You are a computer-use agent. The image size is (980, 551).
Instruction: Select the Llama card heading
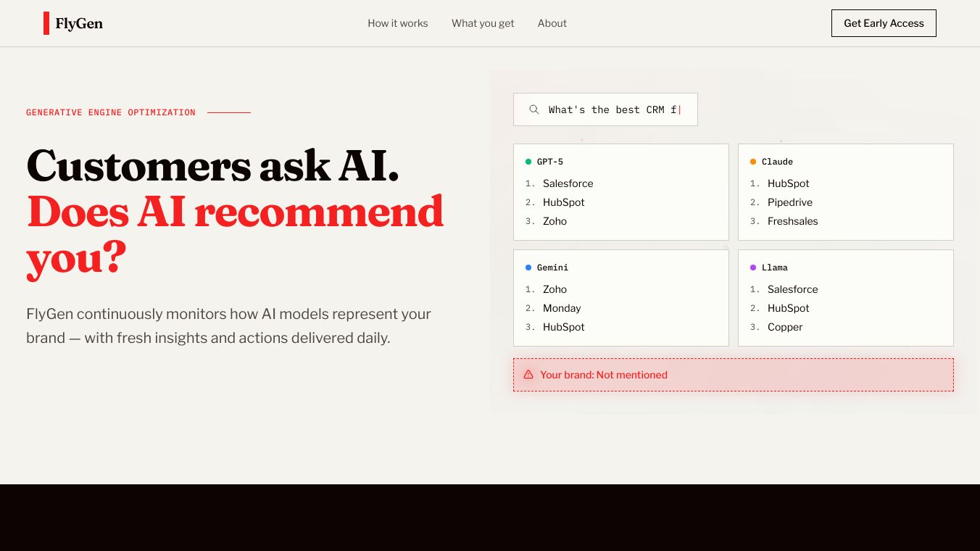click(x=775, y=268)
